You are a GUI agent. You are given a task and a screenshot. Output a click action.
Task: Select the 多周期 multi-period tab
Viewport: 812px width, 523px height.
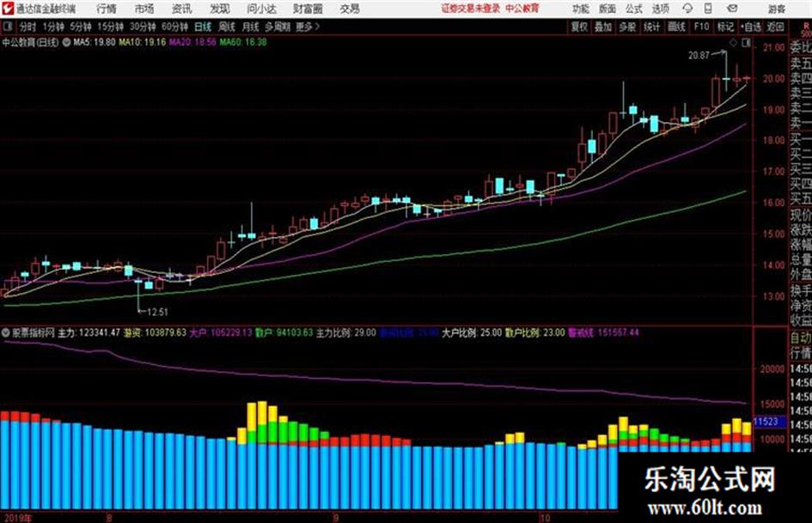278,27
